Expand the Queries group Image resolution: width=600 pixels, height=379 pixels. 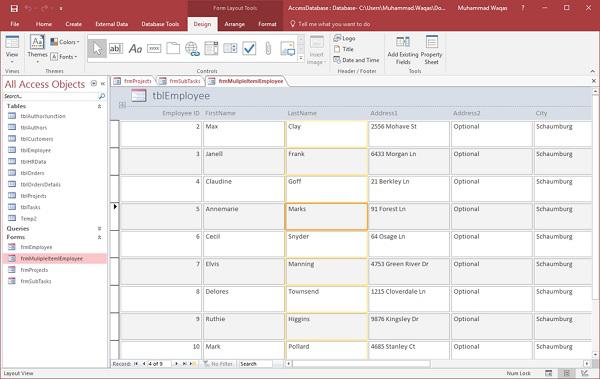[99, 229]
